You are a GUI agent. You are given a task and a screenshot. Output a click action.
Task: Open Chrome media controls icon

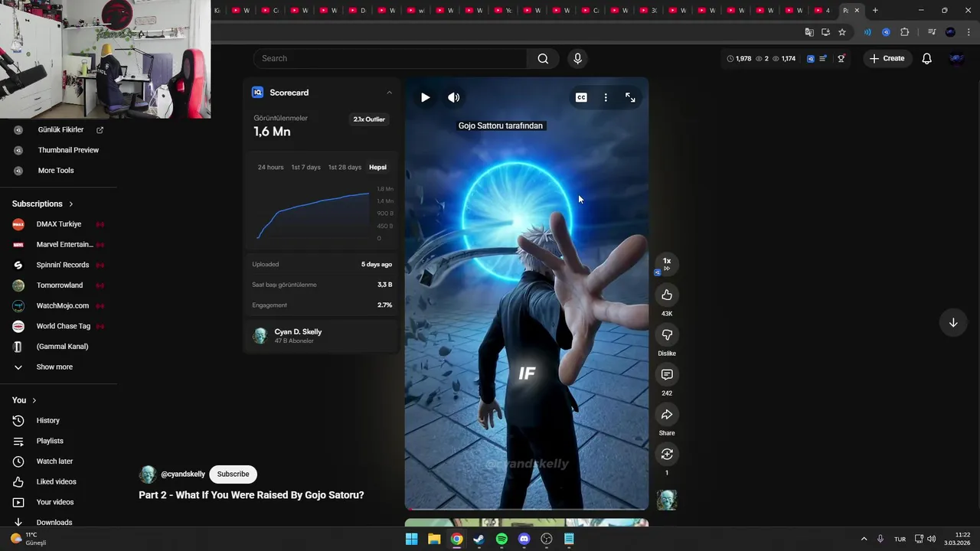(932, 32)
